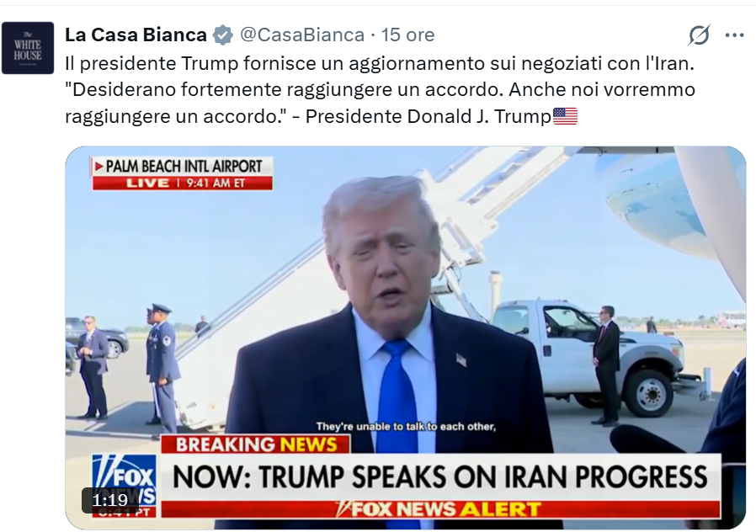Click the Fox News logo in video
This screenshot has height=532, width=756.
(125, 485)
